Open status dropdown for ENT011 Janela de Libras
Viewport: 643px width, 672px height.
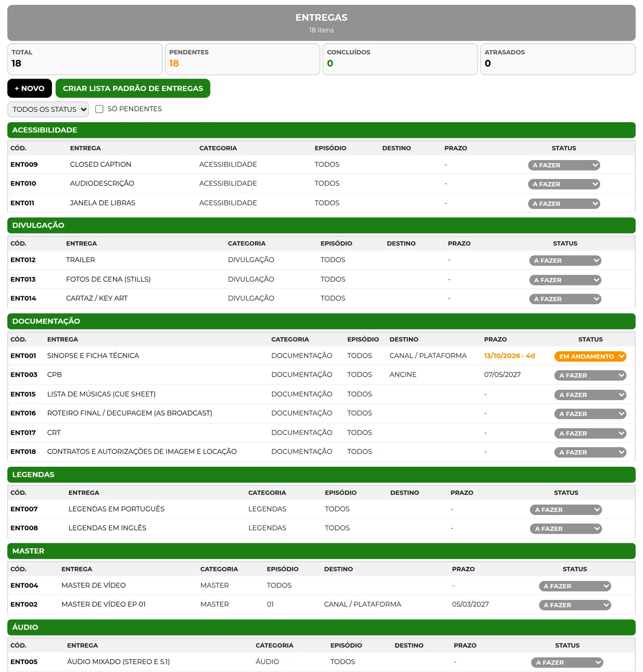564,203
